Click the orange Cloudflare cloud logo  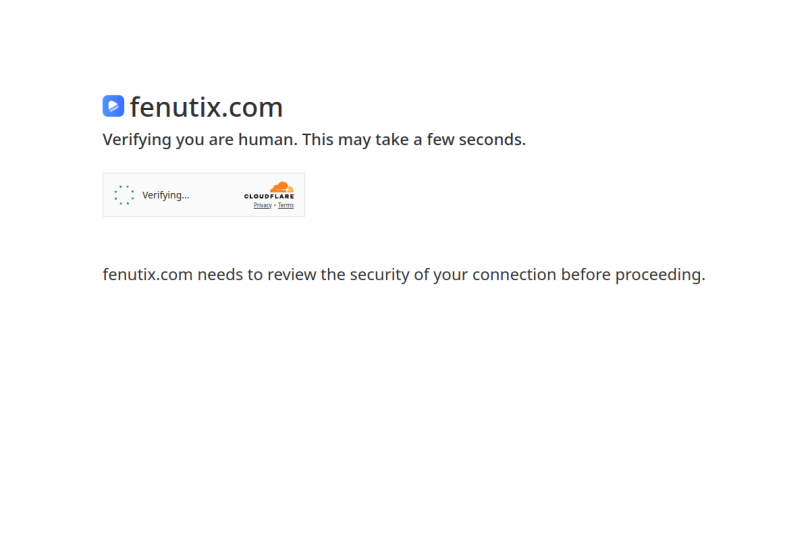(x=282, y=187)
